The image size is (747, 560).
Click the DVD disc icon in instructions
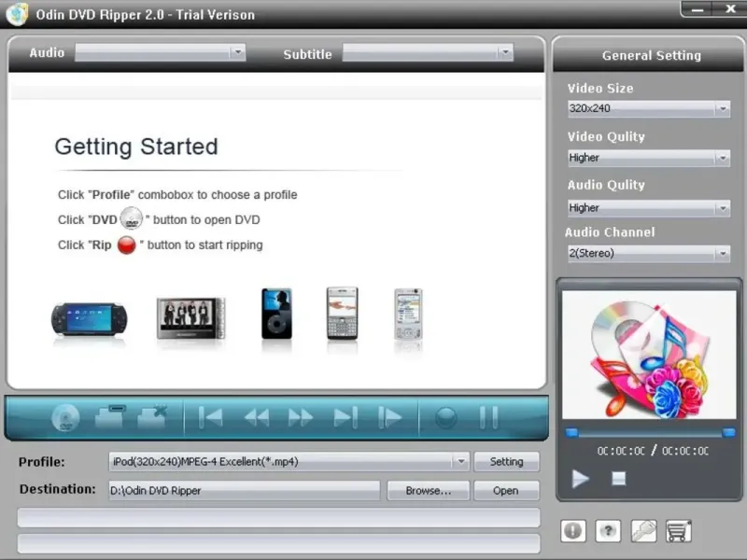131,218
